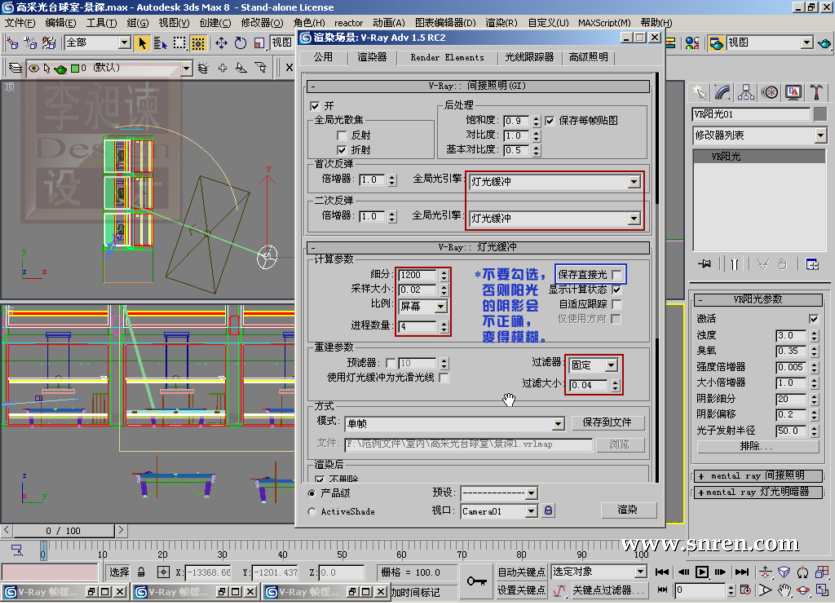Open the Hierarchy command panel tab
The image size is (835, 603).
[x=746, y=92]
